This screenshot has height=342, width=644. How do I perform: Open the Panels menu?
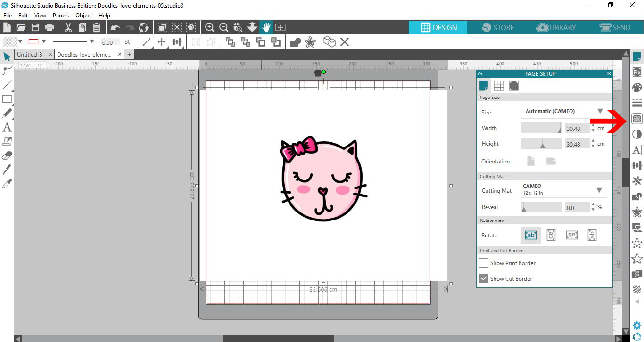coord(61,15)
